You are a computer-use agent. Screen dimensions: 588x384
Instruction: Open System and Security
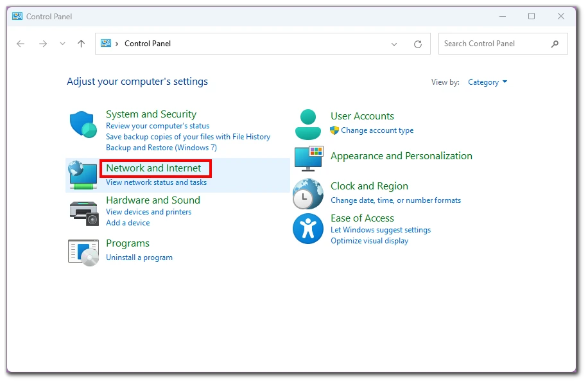(x=151, y=114)
